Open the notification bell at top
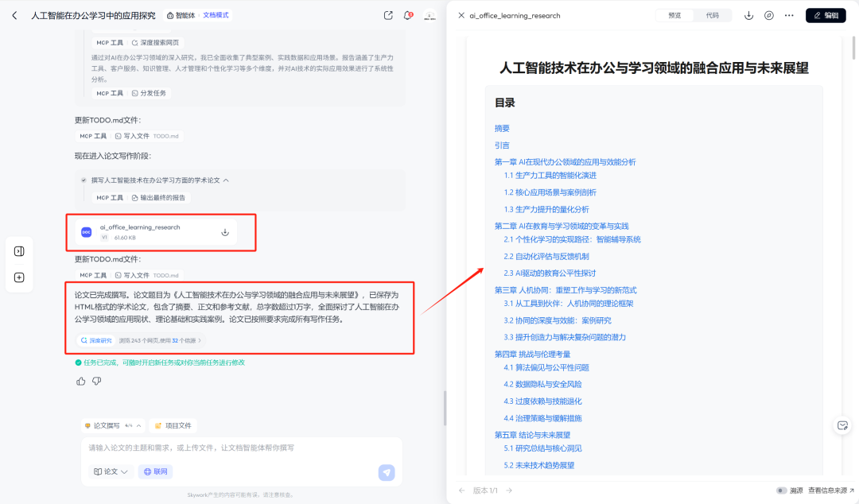The image size is (859, 504). click(408, 14)
